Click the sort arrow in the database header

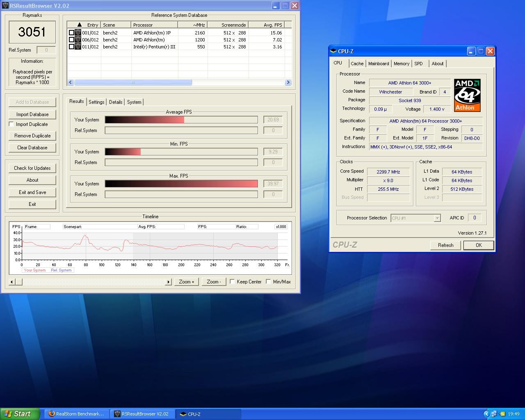tap(79, 25)
